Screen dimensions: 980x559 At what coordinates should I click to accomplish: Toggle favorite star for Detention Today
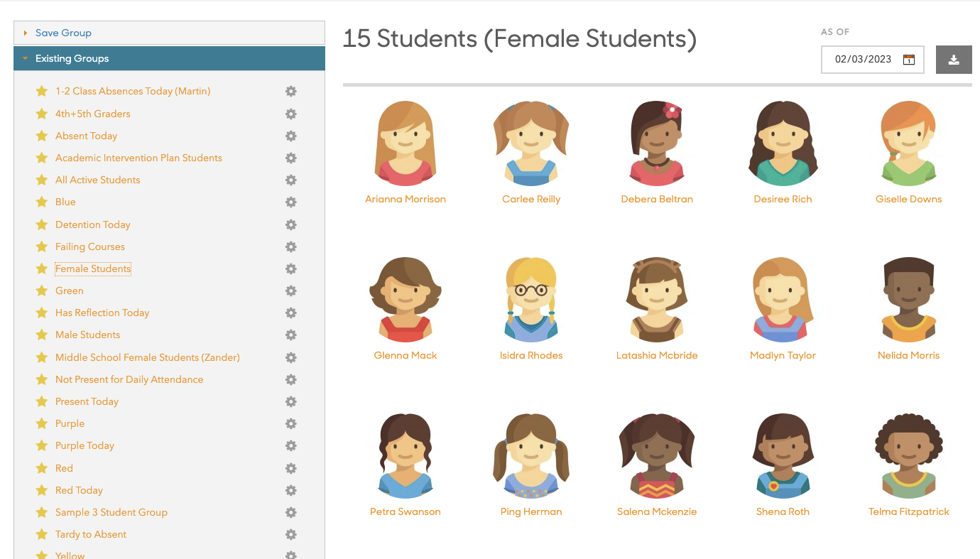42,224
